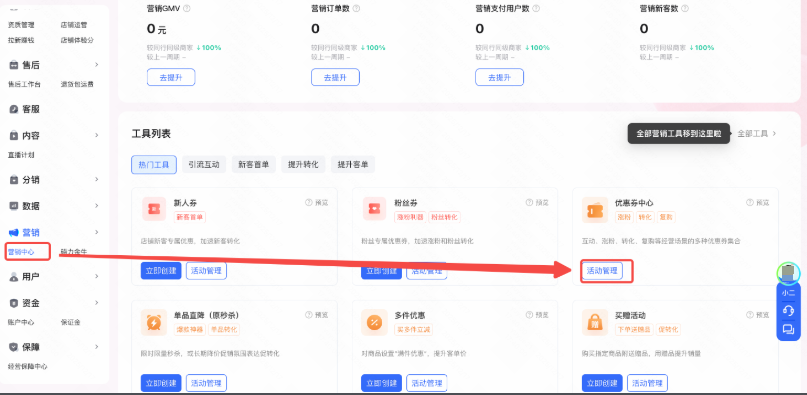This screenshot has height=395, width=807.
Task: Open 直播计划 sidebar link
Action: coord(21,154)
